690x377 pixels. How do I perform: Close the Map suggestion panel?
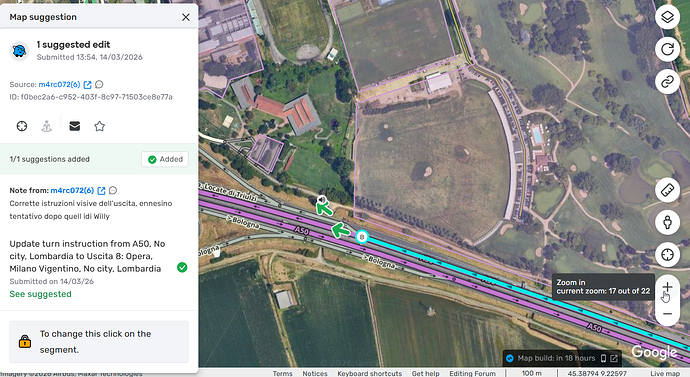click(x=186, y=17)
